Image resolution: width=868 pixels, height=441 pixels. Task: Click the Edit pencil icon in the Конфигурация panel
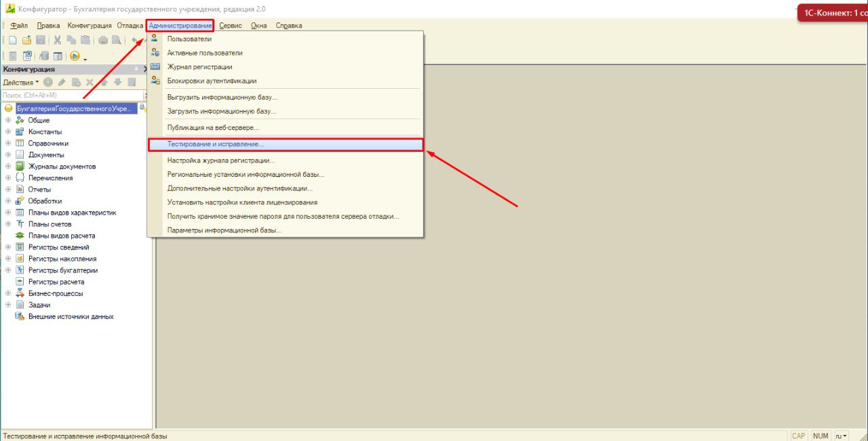point(62,82)
